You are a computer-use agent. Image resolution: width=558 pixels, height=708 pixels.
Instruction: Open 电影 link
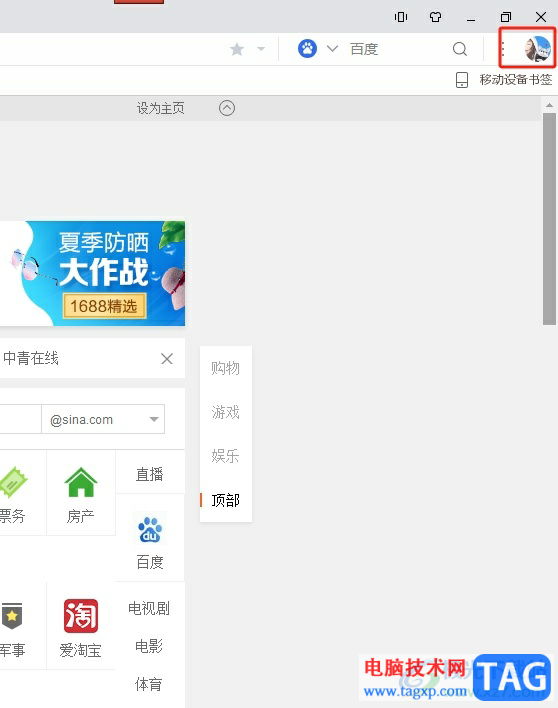coord(149,646)
